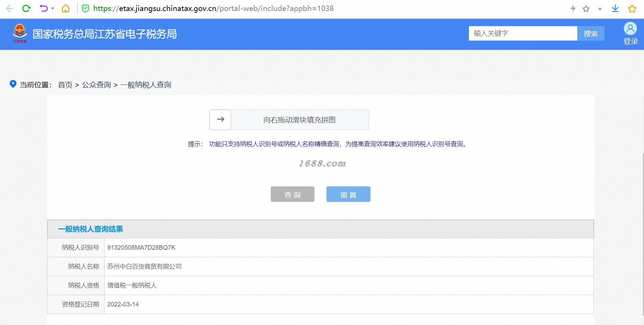Open the dropdown arrow beside the undo icon

point(53,8)
